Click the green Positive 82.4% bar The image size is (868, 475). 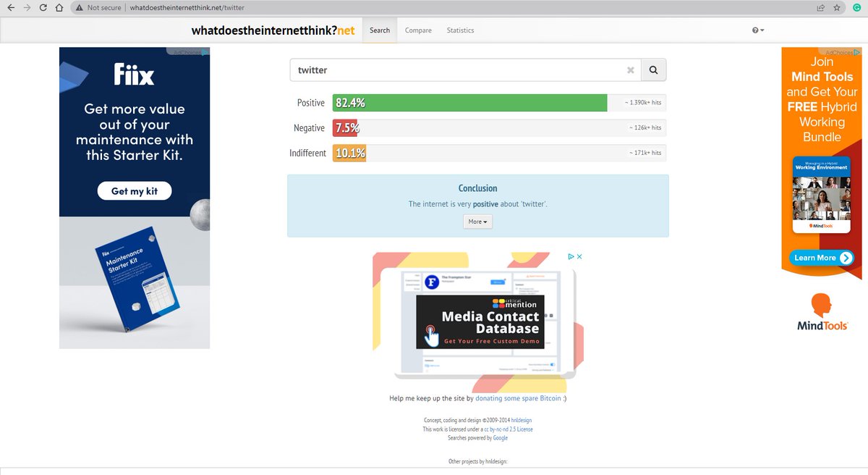(x=469, y=103)
